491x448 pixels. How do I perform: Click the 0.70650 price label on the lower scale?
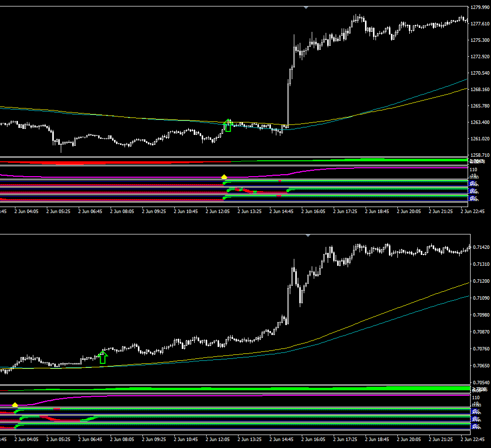[x=479, y=366]
